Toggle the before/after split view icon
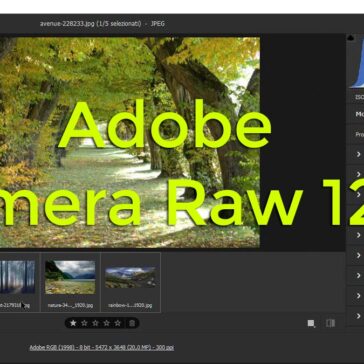The image size is (364, 364). [330, 323]
